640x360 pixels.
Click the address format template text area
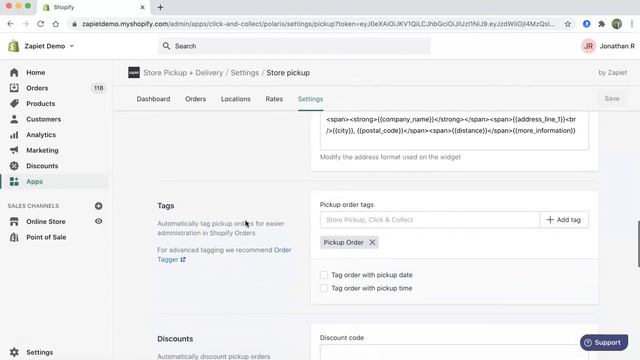point(454,130)
